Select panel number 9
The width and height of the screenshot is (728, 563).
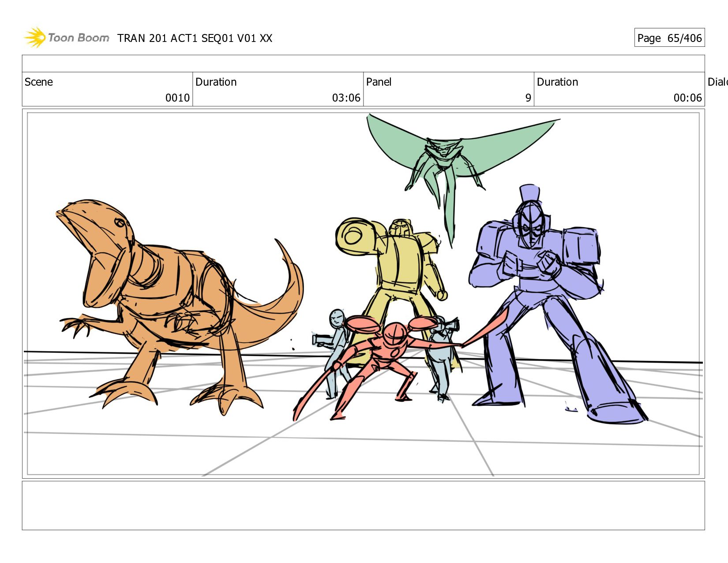tap(528, 98)
